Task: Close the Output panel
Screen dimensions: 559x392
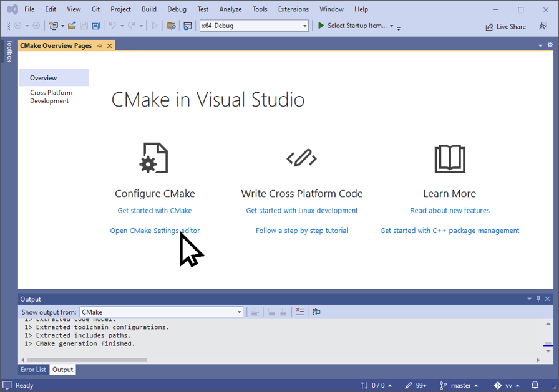Action: coord(548,299)
